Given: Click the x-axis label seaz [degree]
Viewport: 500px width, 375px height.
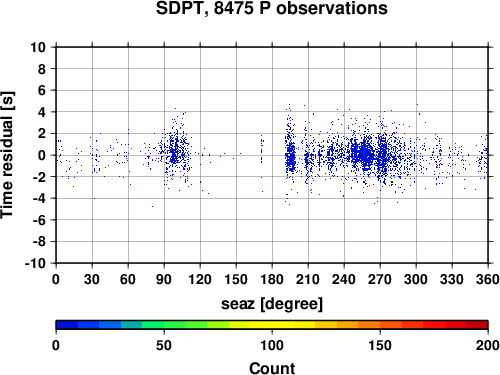Looking at the screenshot, I should pyautogui.click(x=272, y=304).
